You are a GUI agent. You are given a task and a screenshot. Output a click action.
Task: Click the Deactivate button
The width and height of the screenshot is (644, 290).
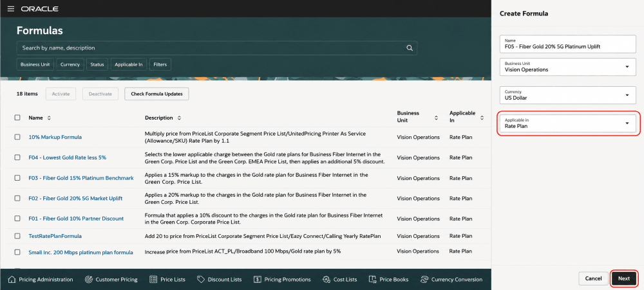tap(100, 94)
